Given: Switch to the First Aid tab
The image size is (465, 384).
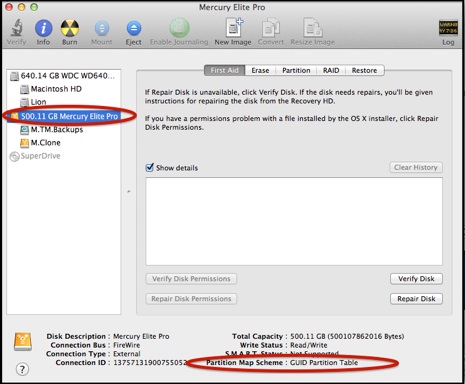Looking at the screenshot, I should (x=224, y=70).
